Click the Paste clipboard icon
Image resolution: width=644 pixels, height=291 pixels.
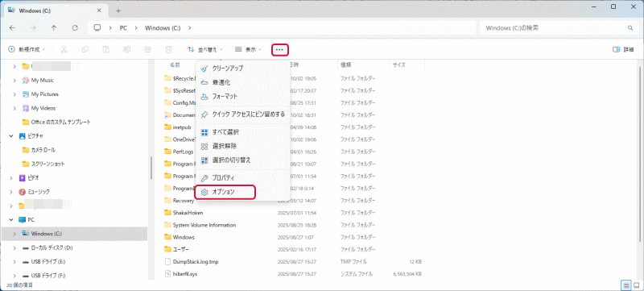[106, 50]
